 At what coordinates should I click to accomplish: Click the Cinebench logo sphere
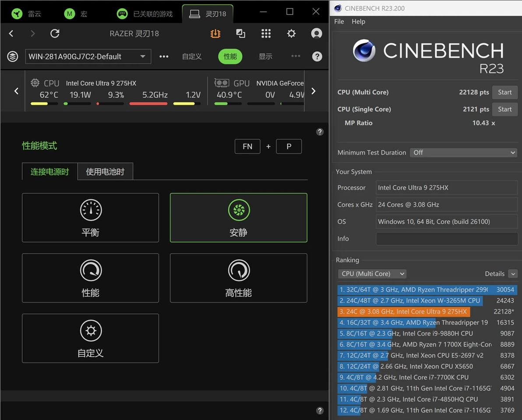pyautogui.click(x=364, y=51)
